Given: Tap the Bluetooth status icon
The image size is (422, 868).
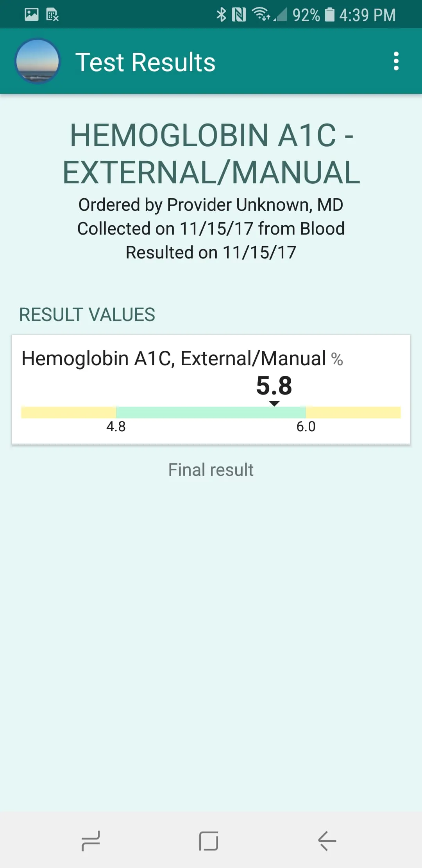Looking at the screenshot, I should tap(221, 14).
